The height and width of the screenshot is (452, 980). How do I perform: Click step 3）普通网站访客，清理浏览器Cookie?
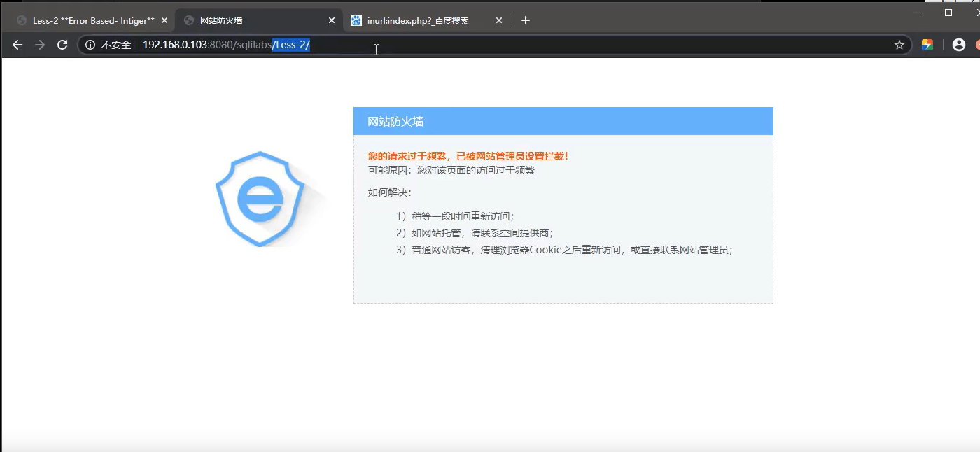coord(564,250)
